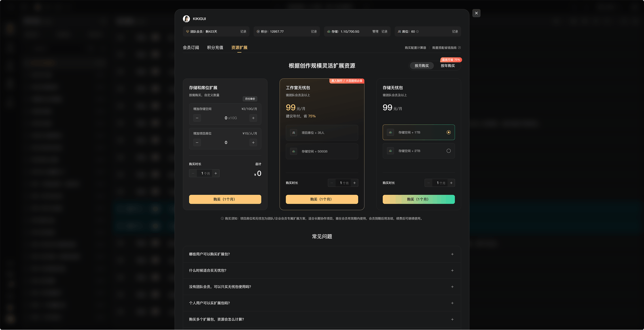Close the subscription dialog with the X button
The width and height of the screenshot is (644, 330).
point(476,13)
